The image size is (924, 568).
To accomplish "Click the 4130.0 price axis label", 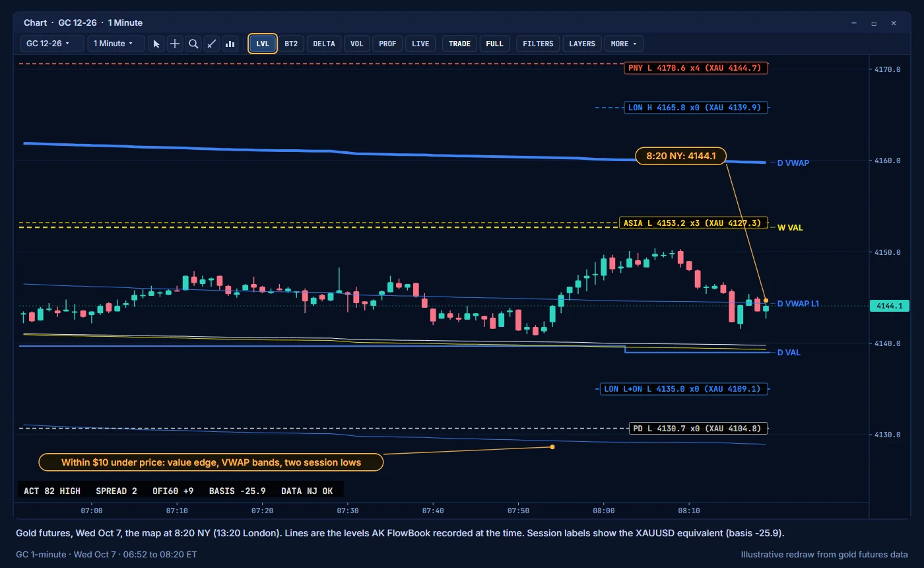I will click(x=886, y=435).
